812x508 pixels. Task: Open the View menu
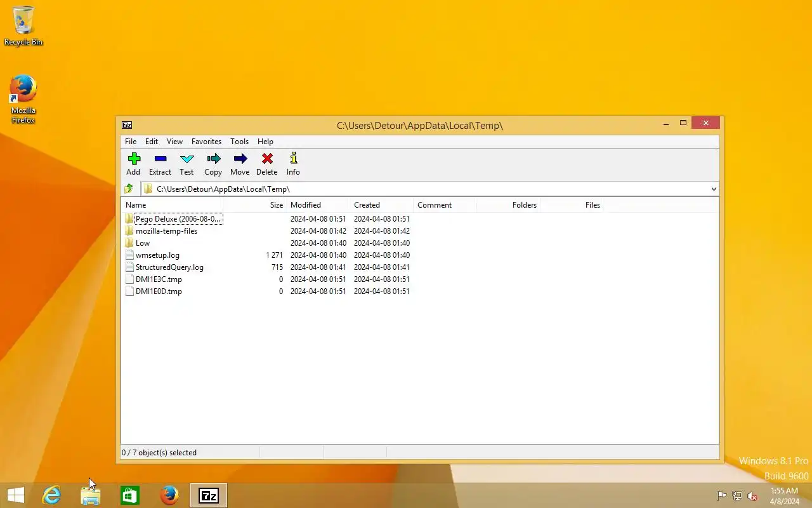click(174, 142)
